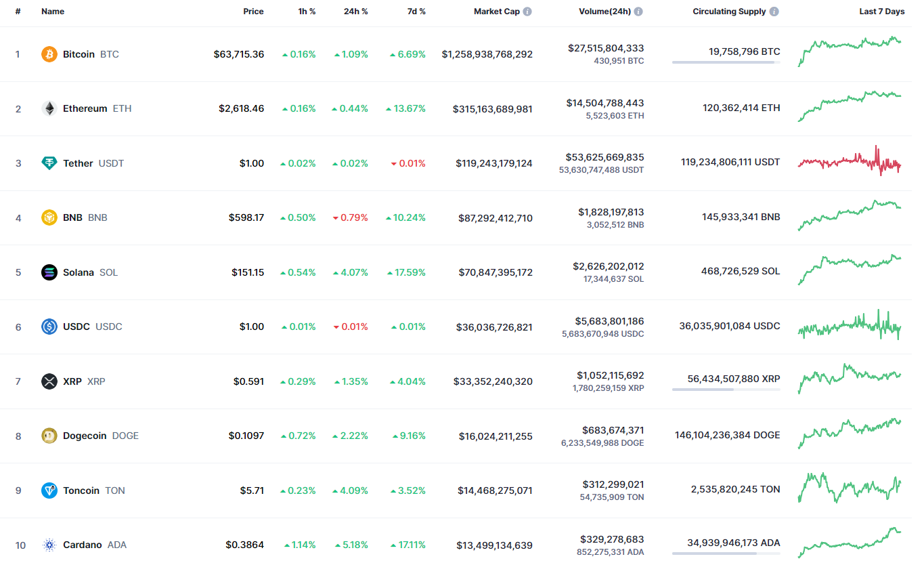924x563 pixels.
Task: Open Toncoin's 7-day price chart
Action: pyautogui.click(x=850, y=488)
